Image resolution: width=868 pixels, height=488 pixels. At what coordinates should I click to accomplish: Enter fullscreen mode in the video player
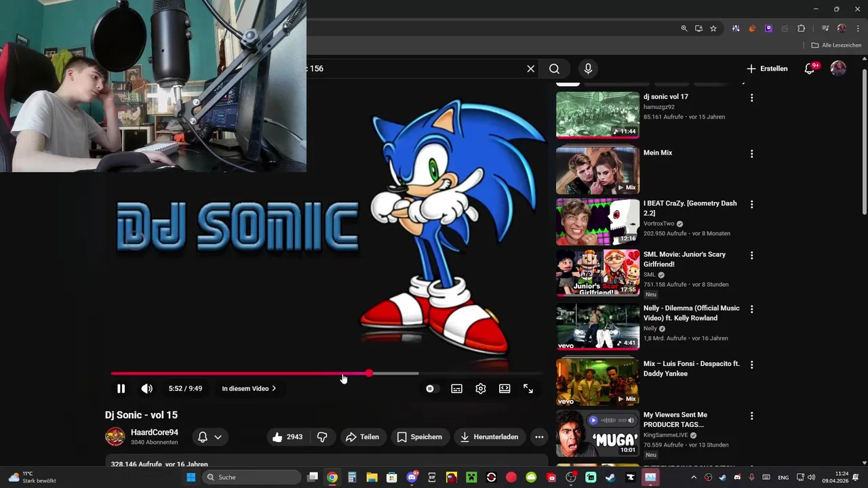(x=528, y=388)
